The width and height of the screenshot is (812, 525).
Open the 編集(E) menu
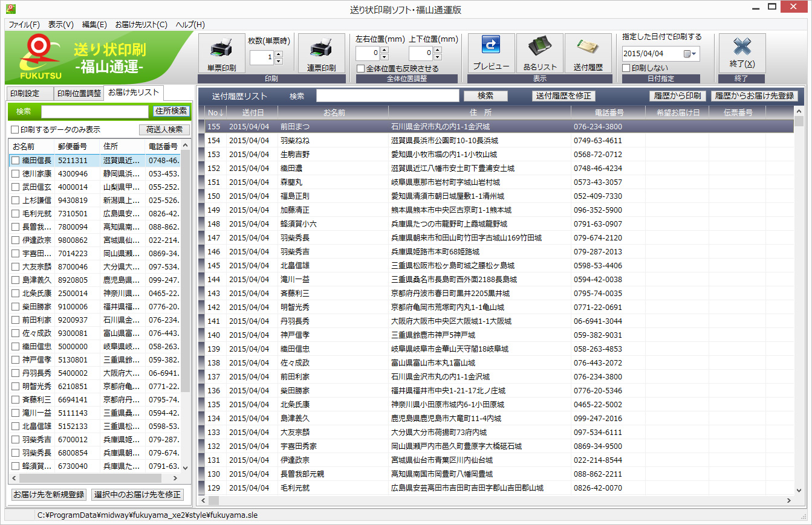coord(94,25)
